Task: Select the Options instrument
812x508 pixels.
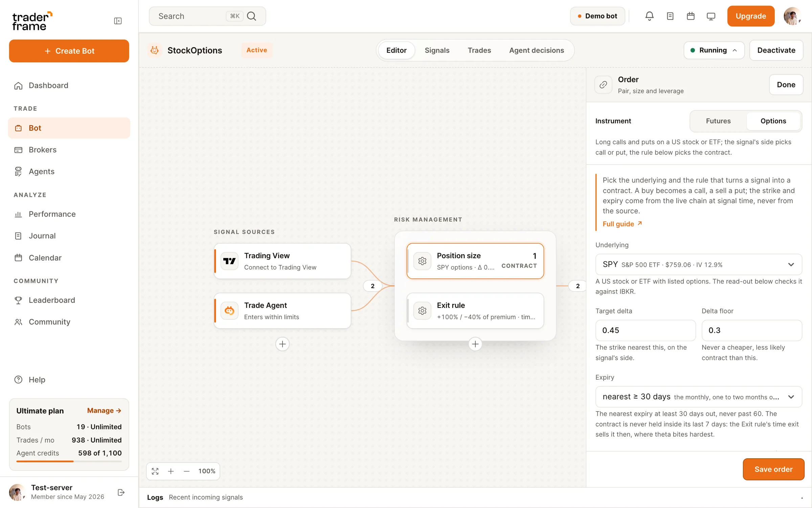Action: pos(773,121)
